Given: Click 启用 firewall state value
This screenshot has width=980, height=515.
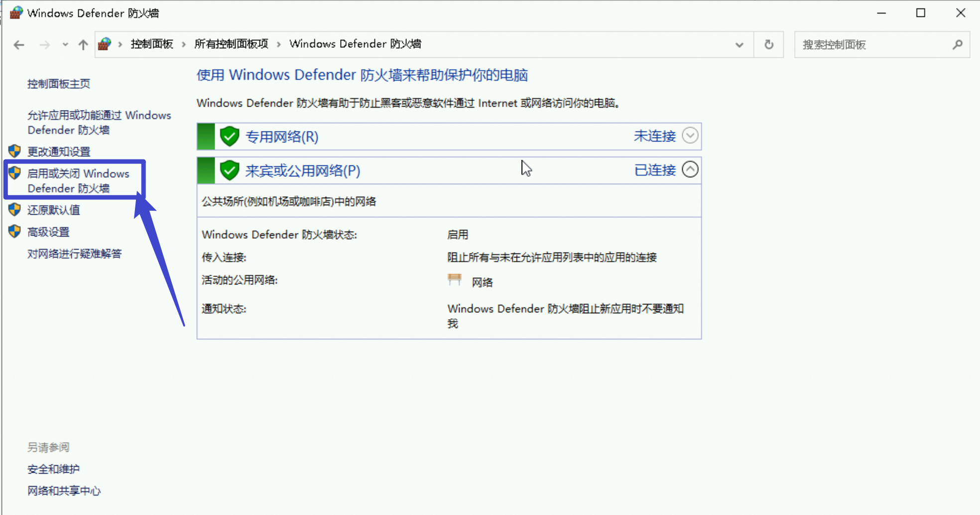Looking at the screenshot, I should (x=458, y=235).
